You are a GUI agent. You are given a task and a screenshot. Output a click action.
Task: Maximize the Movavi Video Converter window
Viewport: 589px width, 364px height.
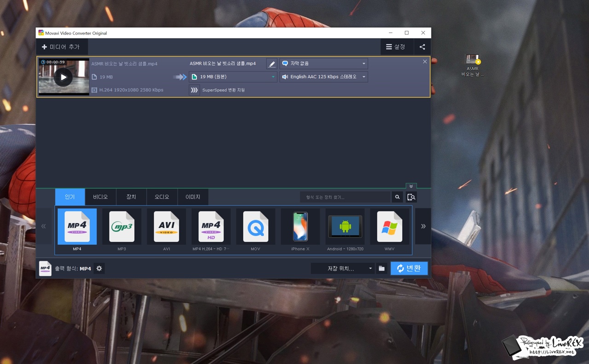click(407, 33)
